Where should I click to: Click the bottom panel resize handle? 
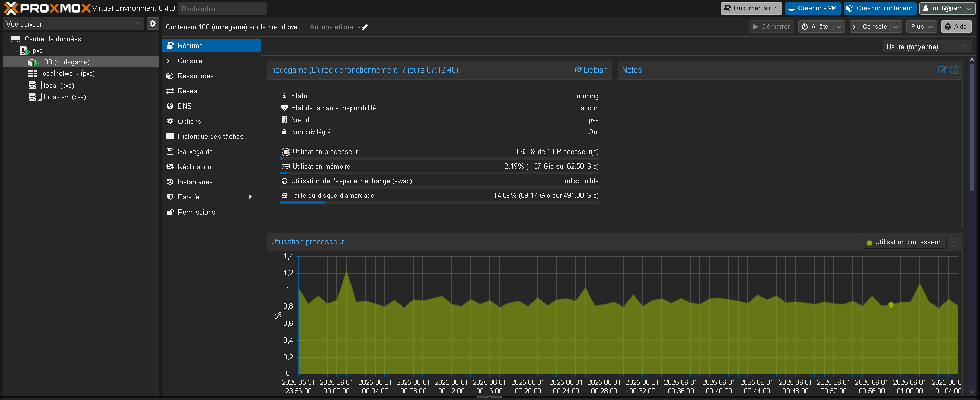pyautogui.click(x=489, y=397)
